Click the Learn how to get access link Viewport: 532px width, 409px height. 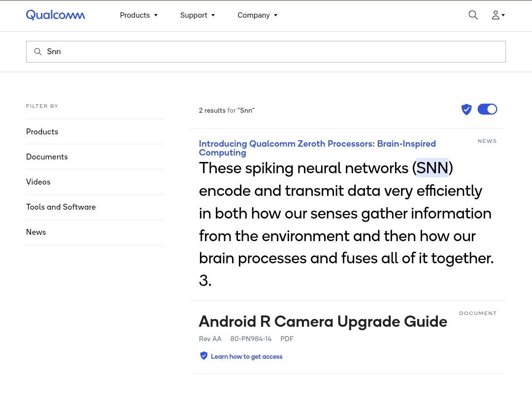(247, 356)
